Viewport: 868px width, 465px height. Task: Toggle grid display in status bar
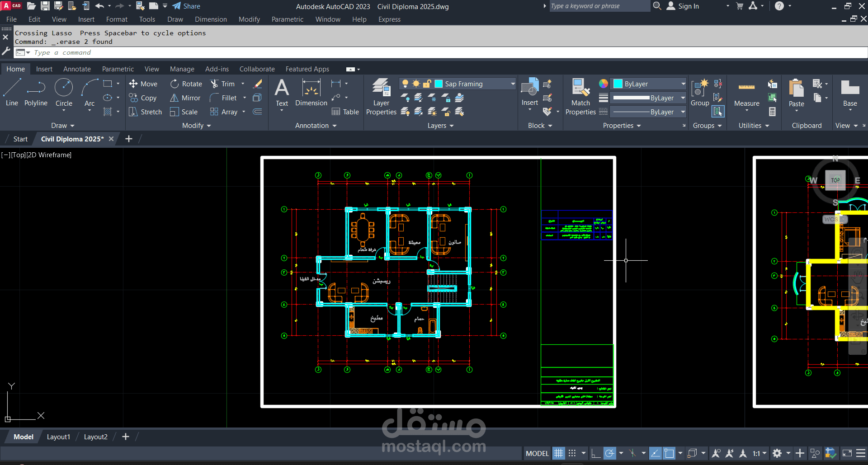point(559,453)
